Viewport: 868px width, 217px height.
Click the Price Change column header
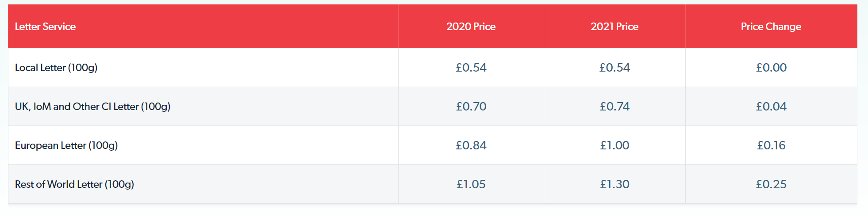[771, 27]
